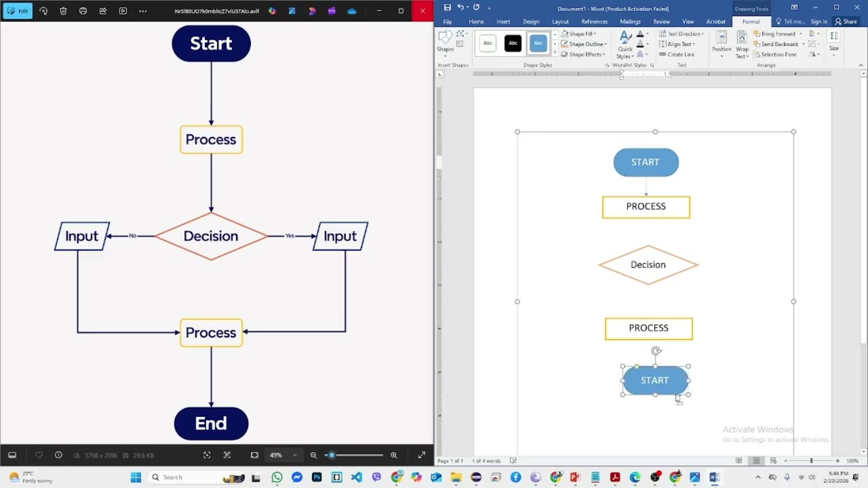Open the three-dot more menu in Photos
Viewport: 868px width, 488px height.
point(142,11)
